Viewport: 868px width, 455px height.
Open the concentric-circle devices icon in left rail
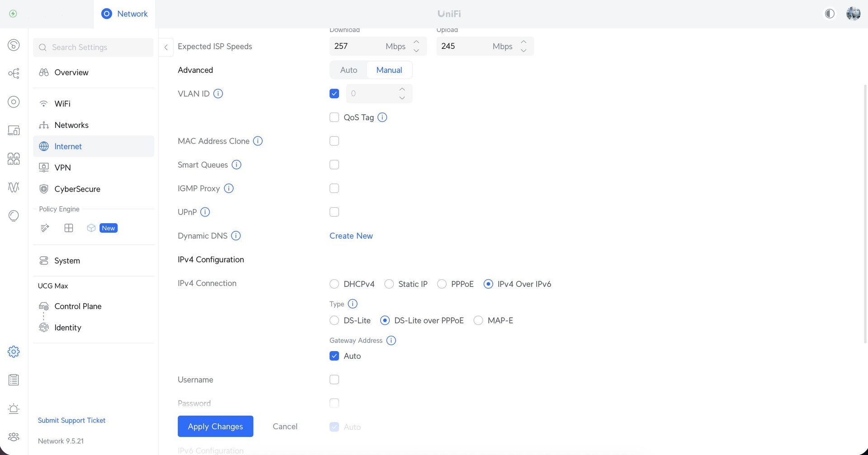click(x=14, y=102)
